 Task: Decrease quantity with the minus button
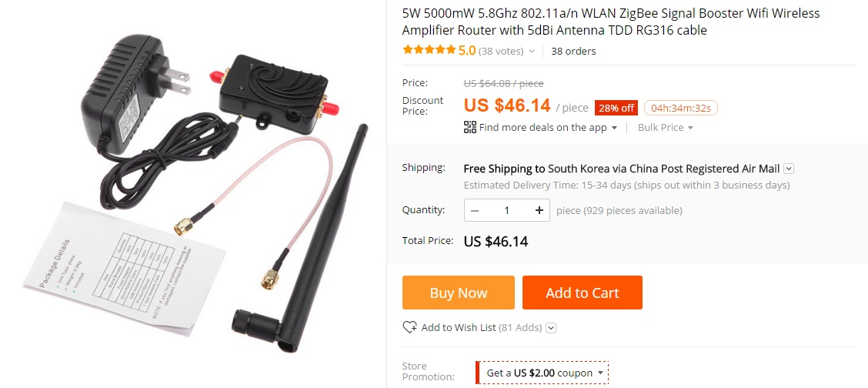coord(475,210)
